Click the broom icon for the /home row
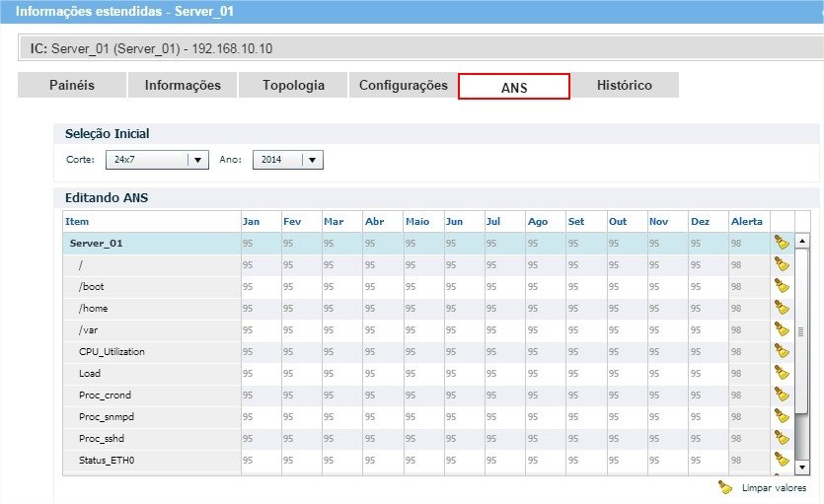The height and width of the screenshot is (504, 824). tap(782, 308)
